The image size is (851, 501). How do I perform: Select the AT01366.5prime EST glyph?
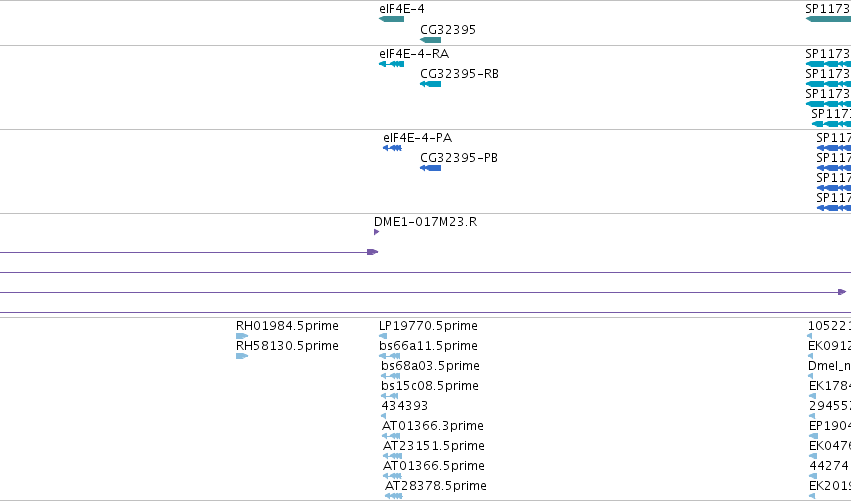392,476
